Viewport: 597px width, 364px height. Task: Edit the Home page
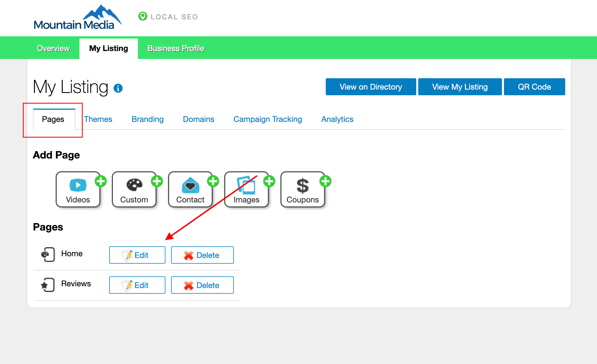[137, 255]
